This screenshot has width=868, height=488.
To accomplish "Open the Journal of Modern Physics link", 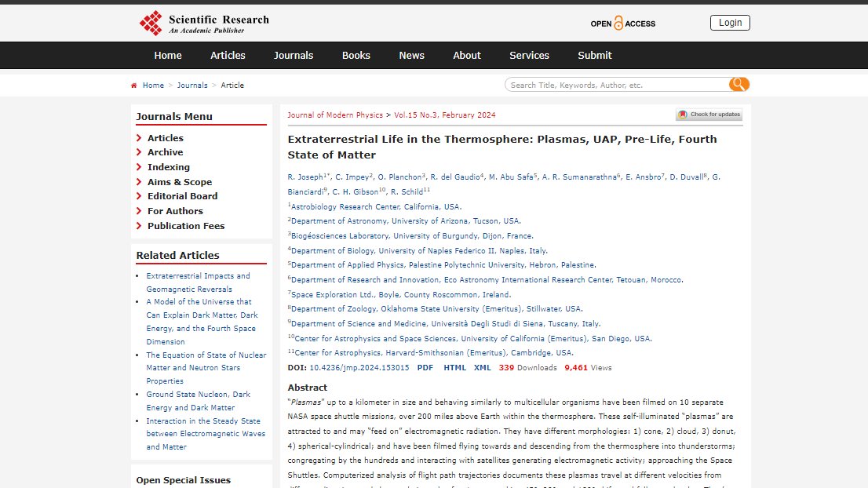I will [x=335, y=115].
